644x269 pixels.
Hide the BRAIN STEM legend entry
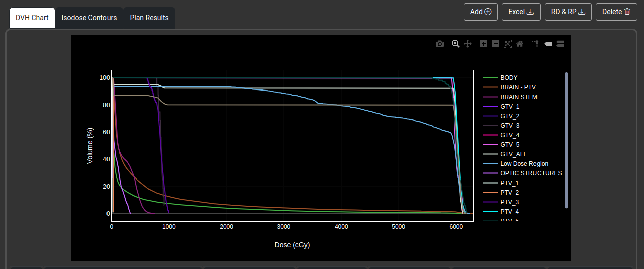point(518,97)
